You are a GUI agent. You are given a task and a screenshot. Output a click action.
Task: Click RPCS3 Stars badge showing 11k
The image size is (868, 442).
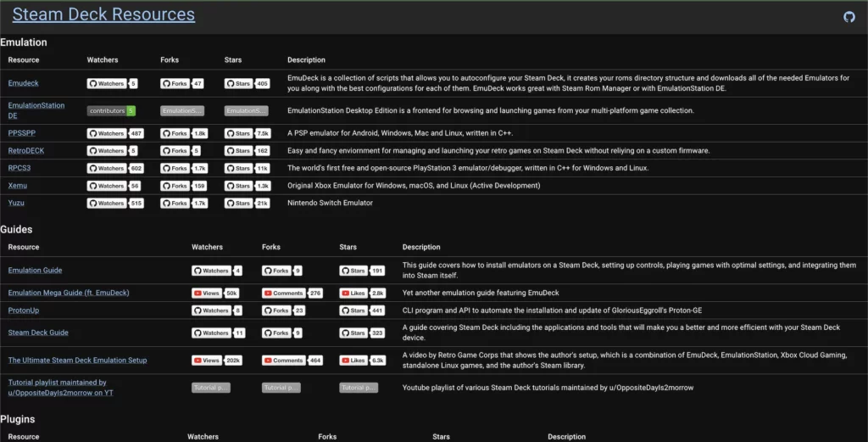pos(247,168)
